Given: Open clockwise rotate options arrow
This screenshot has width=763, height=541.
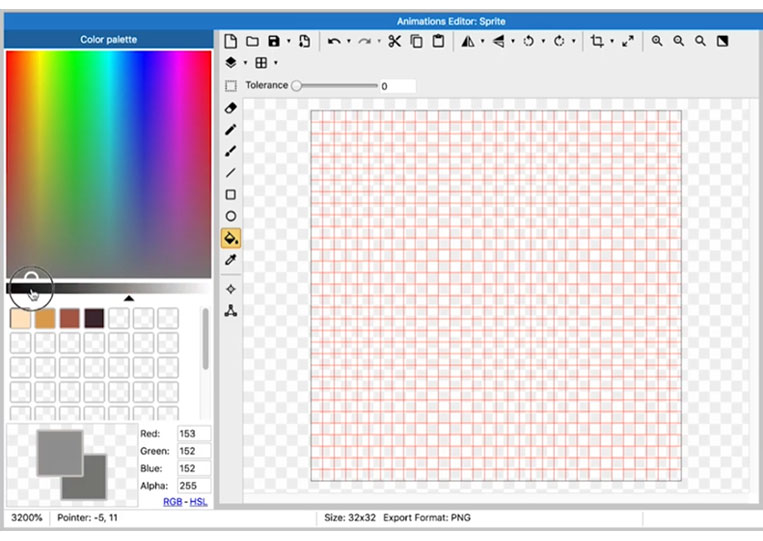Looking at the screenshot, I should (574, 41).
